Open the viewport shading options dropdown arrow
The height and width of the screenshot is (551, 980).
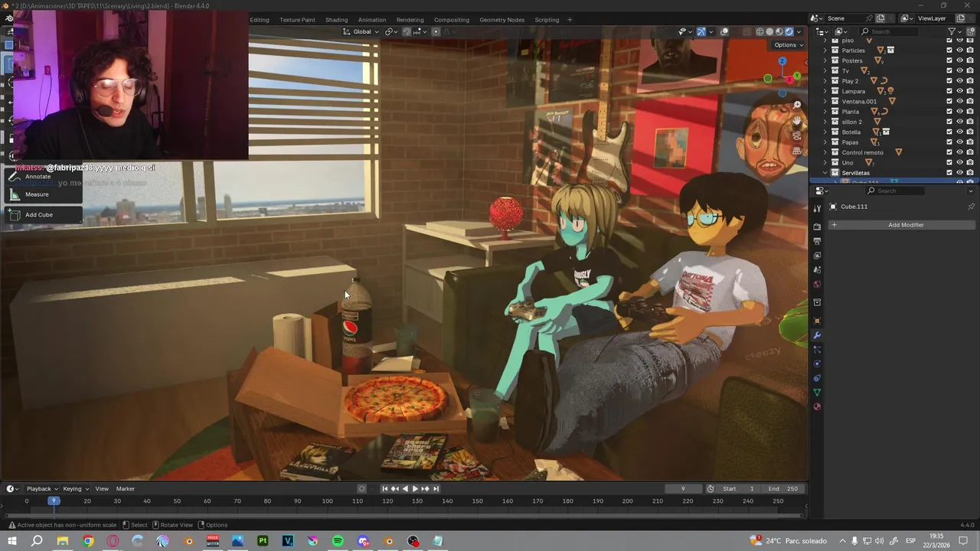799,31
